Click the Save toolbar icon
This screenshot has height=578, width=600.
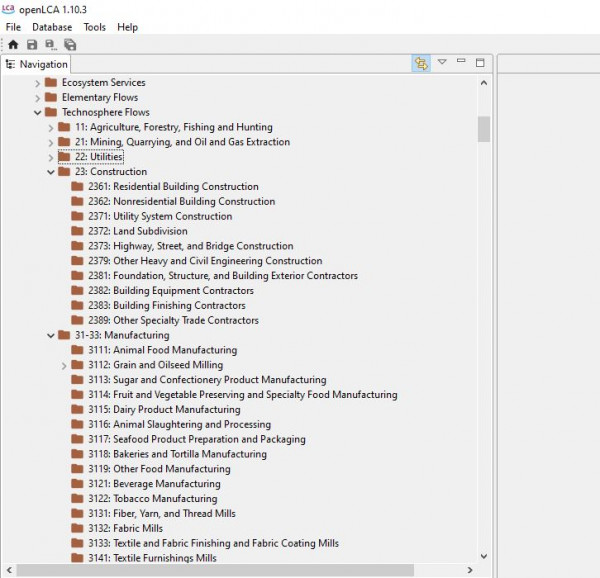pyautogui.click(x=32, y=45)
